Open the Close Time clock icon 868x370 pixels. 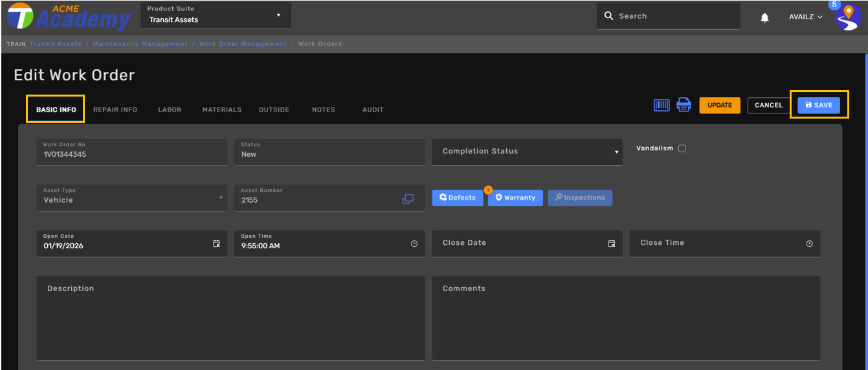click(x=809, y=244)
